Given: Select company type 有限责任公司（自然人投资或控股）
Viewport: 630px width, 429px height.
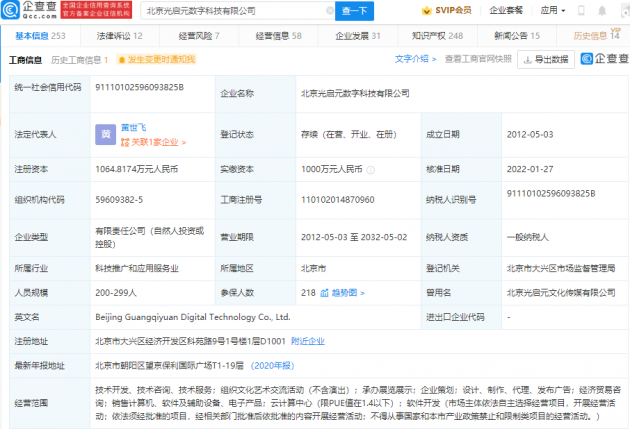Looking at the screenshot, I should [149, 237].
